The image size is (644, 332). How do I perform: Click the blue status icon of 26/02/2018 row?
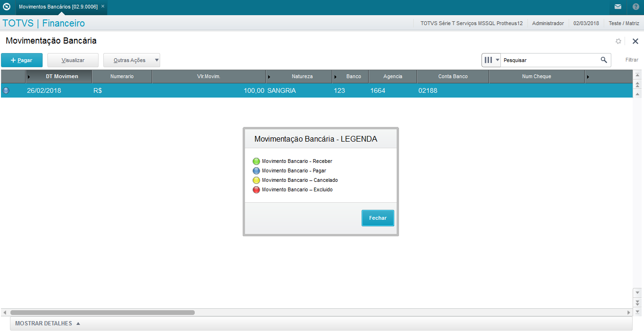click(6, 90)
